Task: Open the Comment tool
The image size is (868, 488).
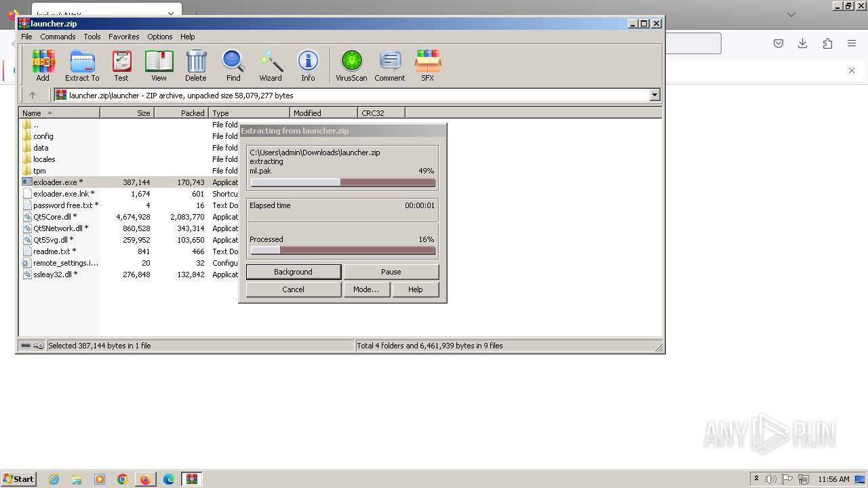Action: [390, 66]
